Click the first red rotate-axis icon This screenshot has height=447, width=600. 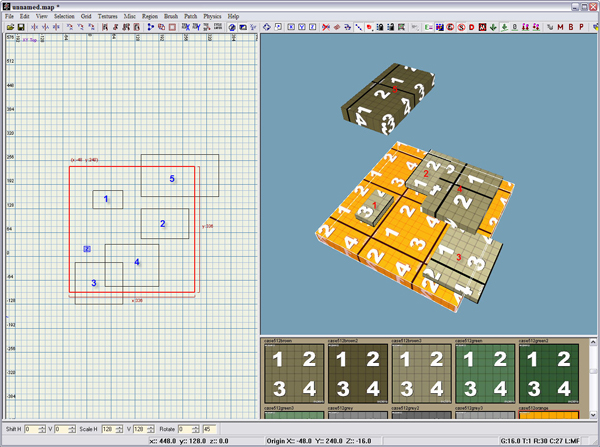(x=70, y=27)
